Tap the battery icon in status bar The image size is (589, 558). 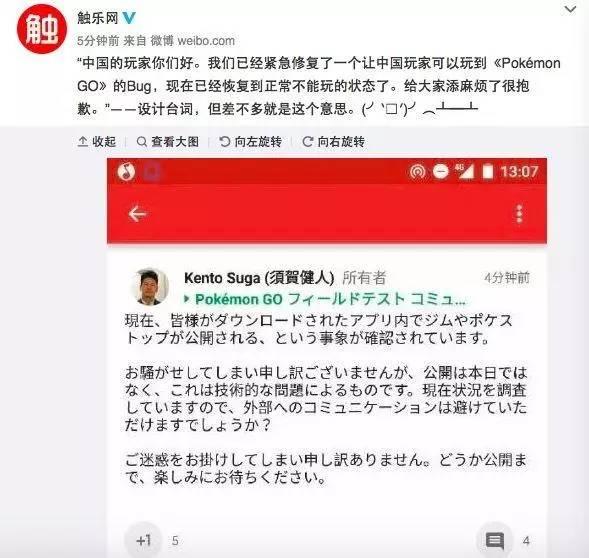click(488, 172)
